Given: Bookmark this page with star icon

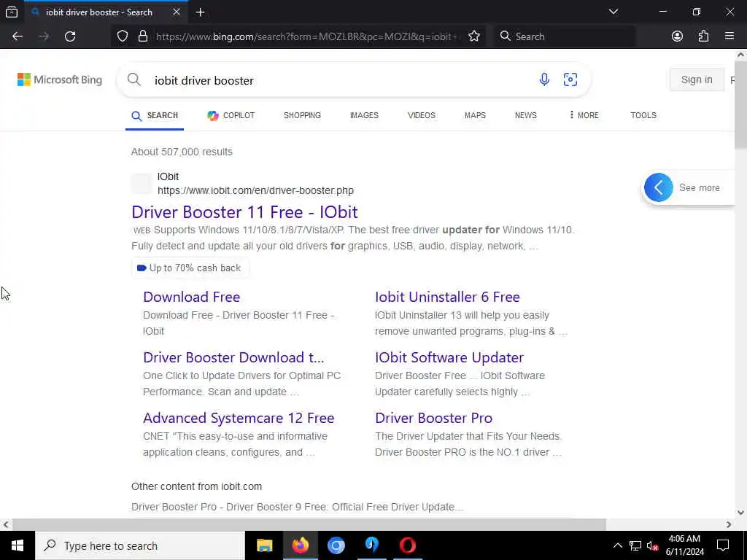Looking at the screenshot, I should pos(474,36).
